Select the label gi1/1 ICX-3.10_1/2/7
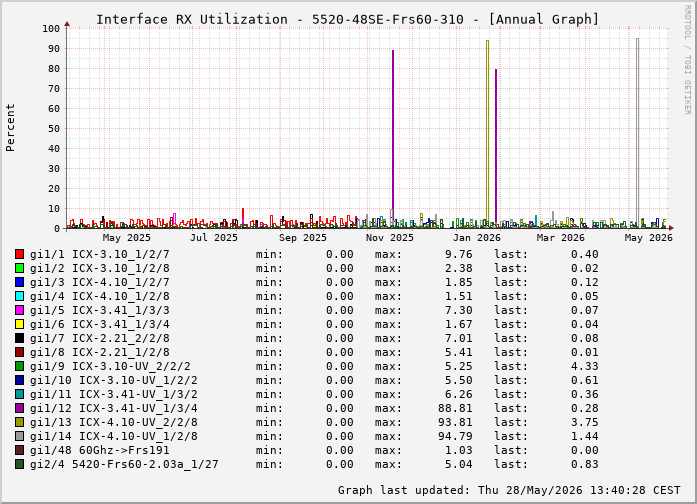 [x=100, y=254]
